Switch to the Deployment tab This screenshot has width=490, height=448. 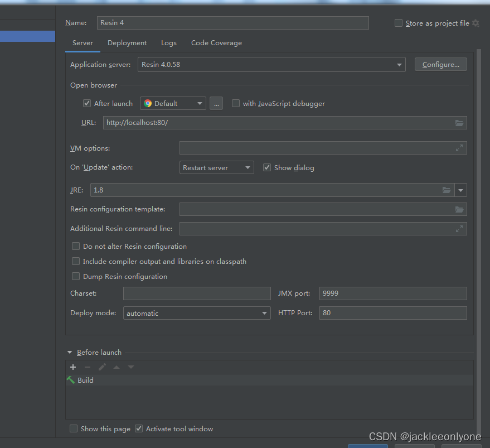tap(127, 43)
